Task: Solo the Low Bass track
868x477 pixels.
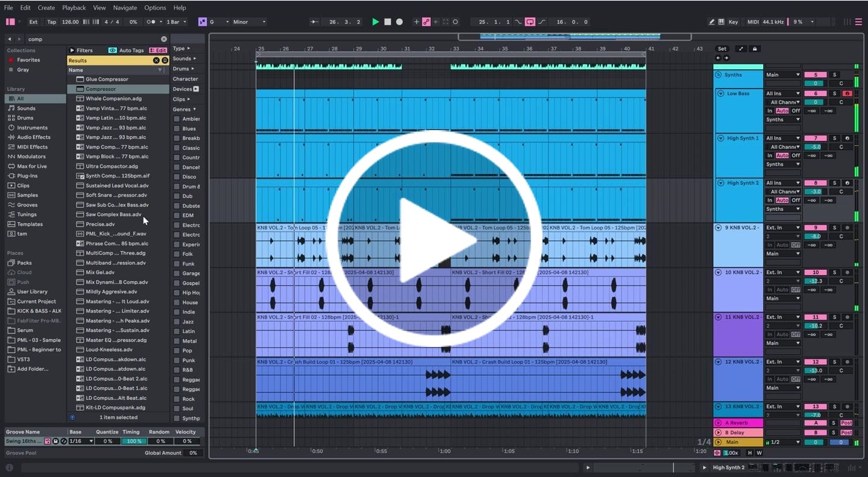Action: [835, 93]
